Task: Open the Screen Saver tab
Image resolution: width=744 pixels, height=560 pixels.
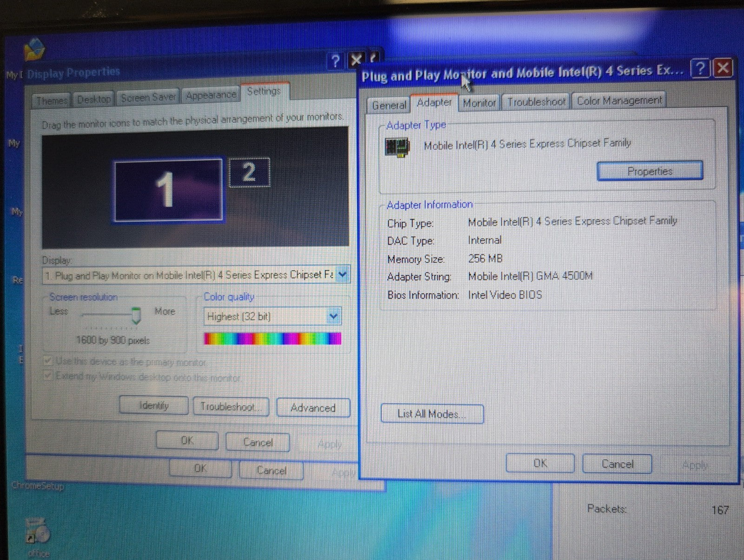Action: pyautogui.click(x=148, y=98)
